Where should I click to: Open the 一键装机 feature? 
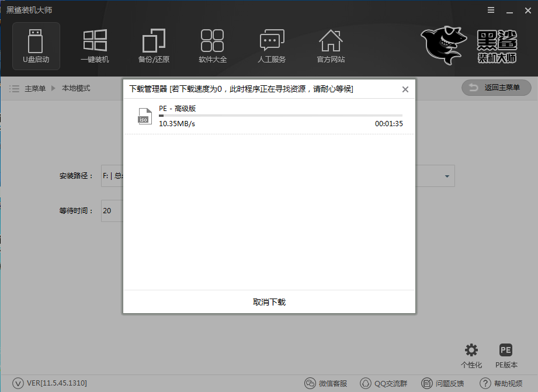tap(95, 46)
